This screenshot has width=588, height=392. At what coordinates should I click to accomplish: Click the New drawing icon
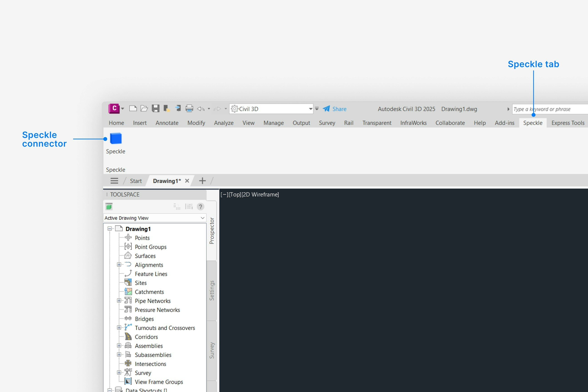click(x=133, y=108)
